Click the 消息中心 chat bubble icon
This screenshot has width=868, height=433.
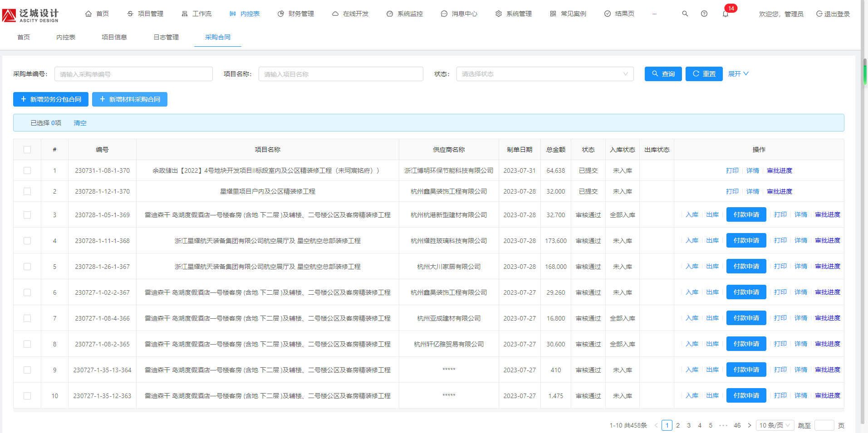444,14
